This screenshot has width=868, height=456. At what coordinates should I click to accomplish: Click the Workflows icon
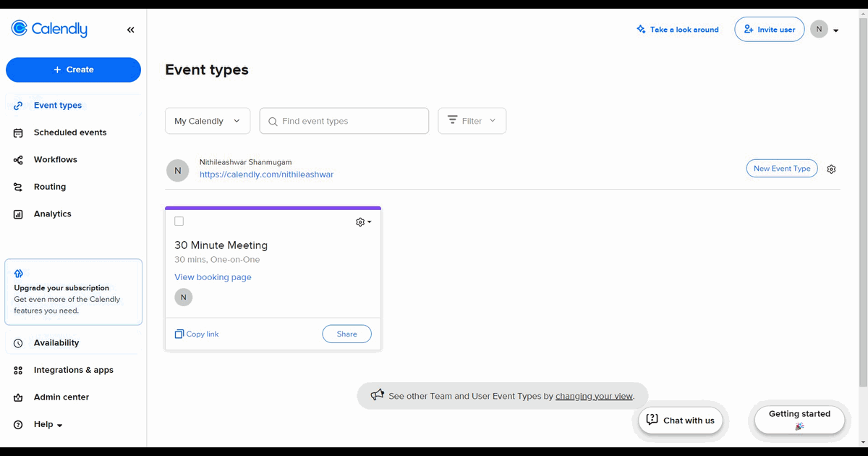point(18,160)
